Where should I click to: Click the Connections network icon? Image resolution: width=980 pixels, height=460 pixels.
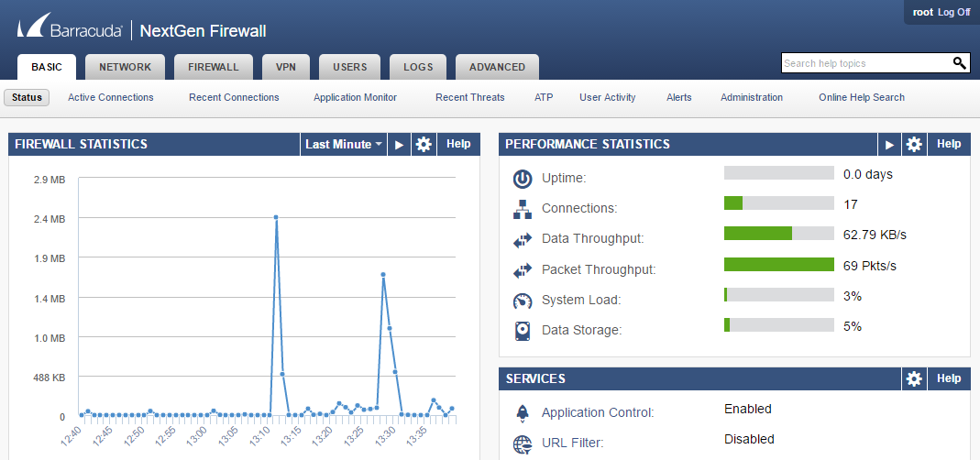click(x=523, y=209)
